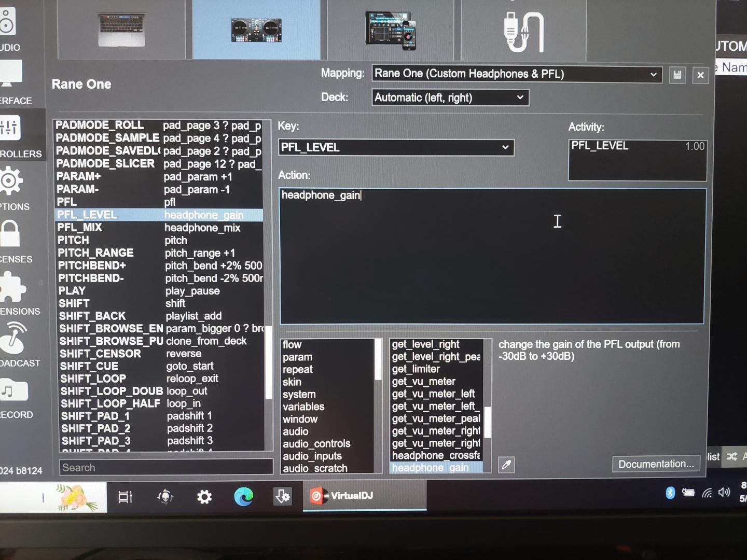Click the eyedropper learn icon
Viewport: 747px width, 560px height.
pyautogui.click(x=506, y=465)
